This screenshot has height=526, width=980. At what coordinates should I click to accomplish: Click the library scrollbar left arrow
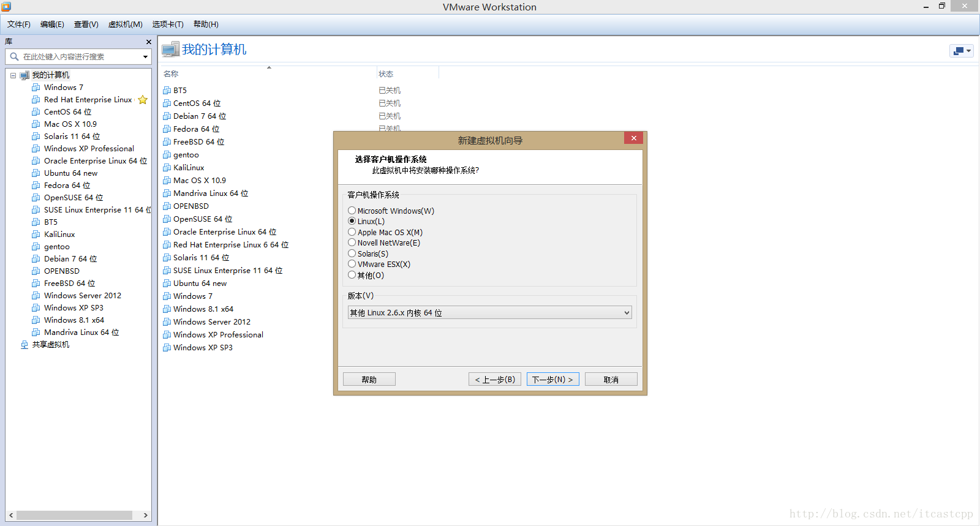11,515
